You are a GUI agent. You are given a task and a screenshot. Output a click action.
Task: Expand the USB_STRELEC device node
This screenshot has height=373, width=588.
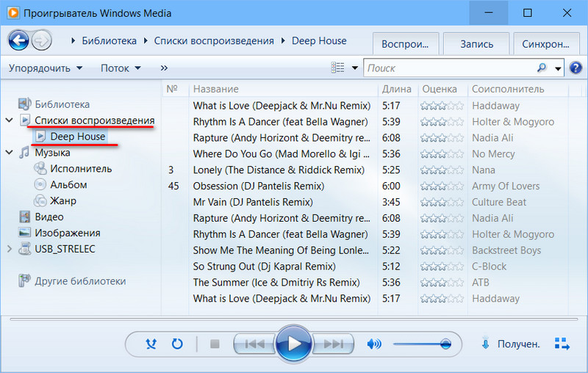click(10, 249)
